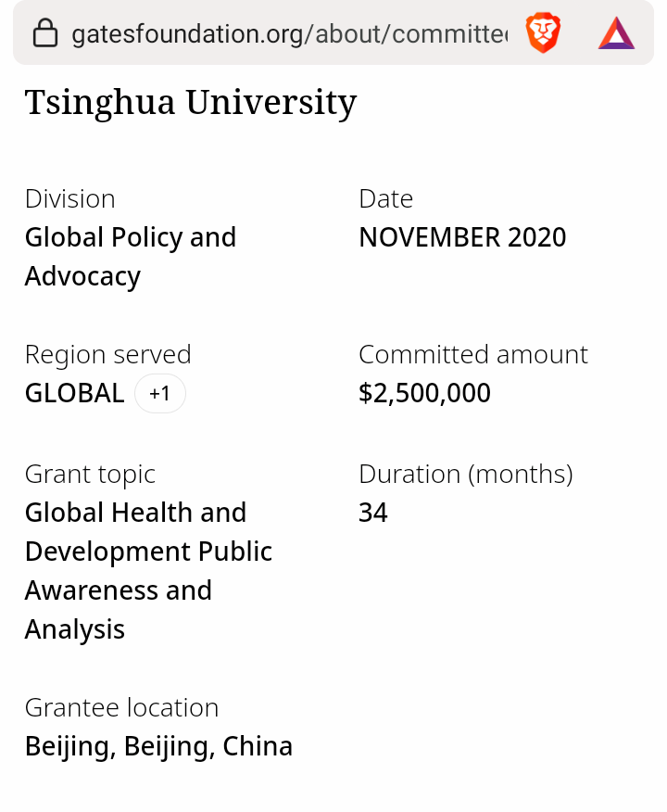The image size is (667, 812).
Task: Click the Grant topic label
Action: (90, 475)
